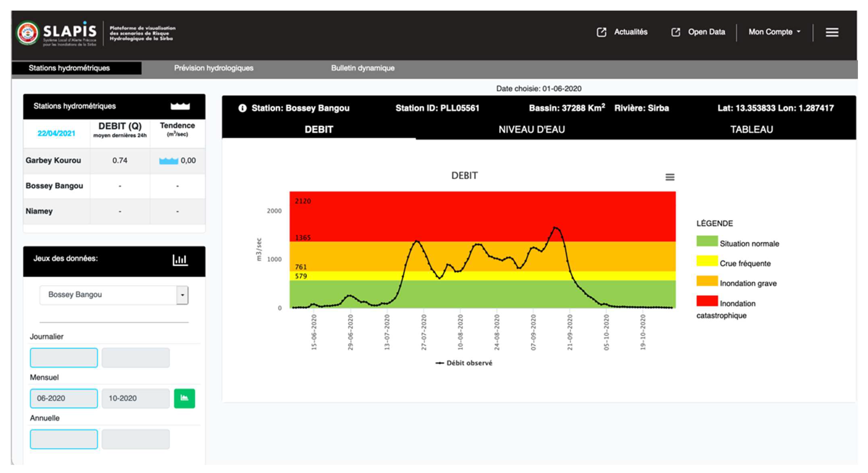Click the SLAPIS round logo

pos(28,33)
